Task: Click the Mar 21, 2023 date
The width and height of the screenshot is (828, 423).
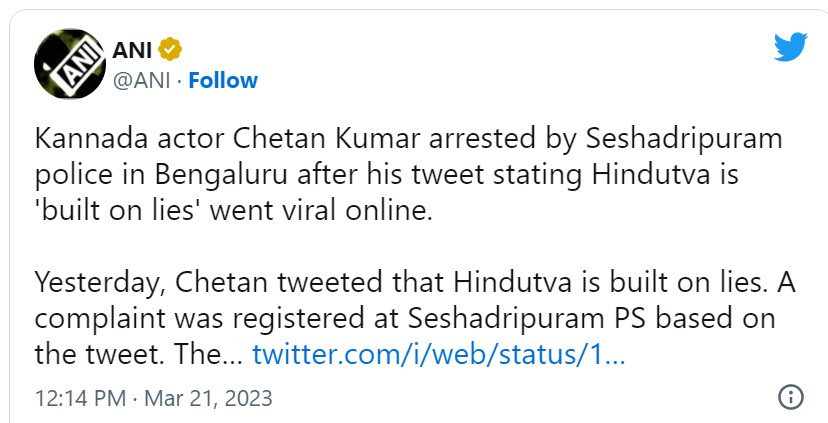Action: click(208, 398)
